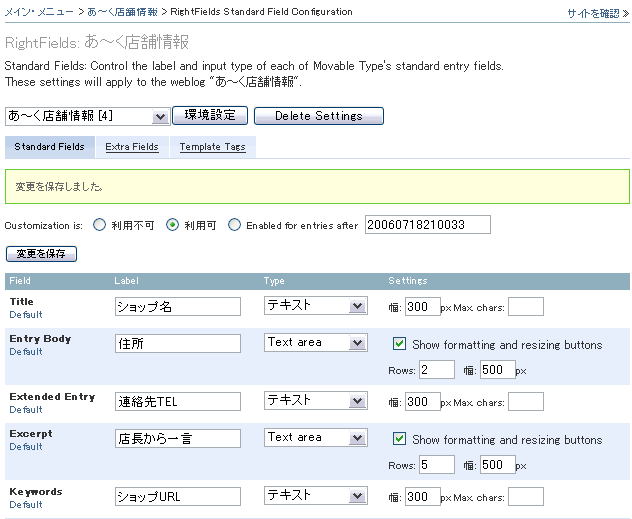Open the Type dropdown for Entry Body
Viewport: 632px width, 519px height.
pos(316,343)
